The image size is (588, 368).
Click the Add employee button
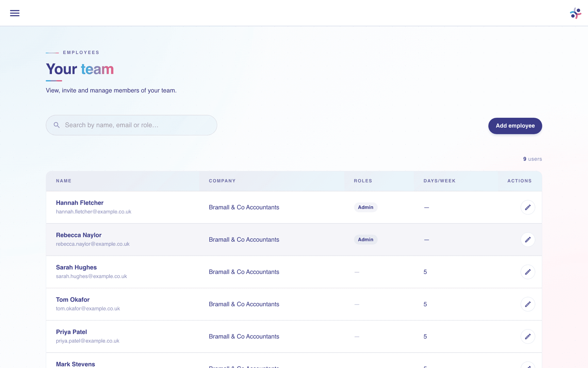click(x=515, y=126)
